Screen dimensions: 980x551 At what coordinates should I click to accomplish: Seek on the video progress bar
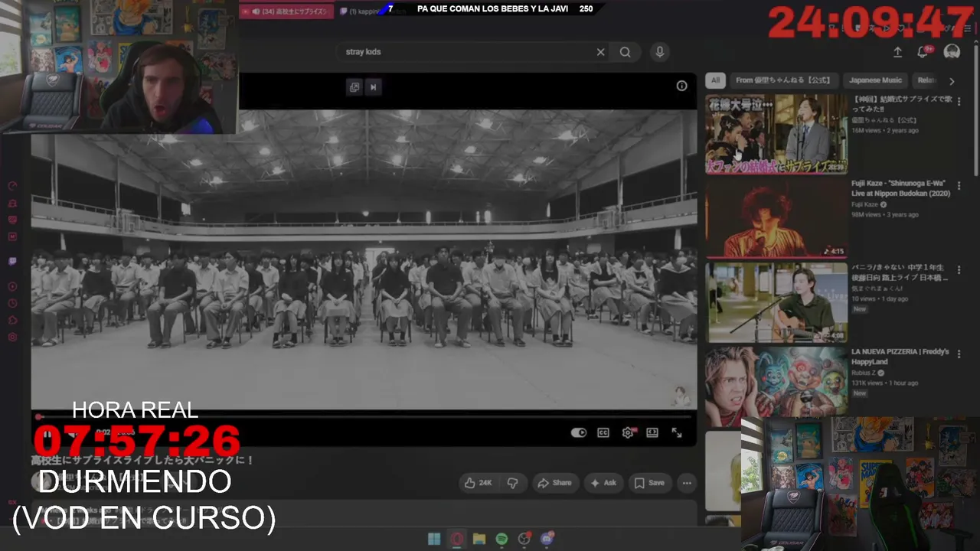click(364, 417)
